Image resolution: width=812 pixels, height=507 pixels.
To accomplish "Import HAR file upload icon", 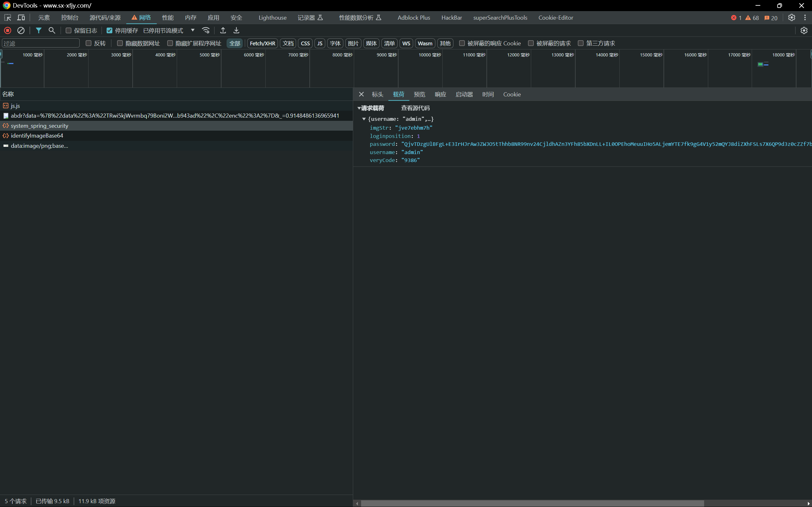I will pos(223,30).
